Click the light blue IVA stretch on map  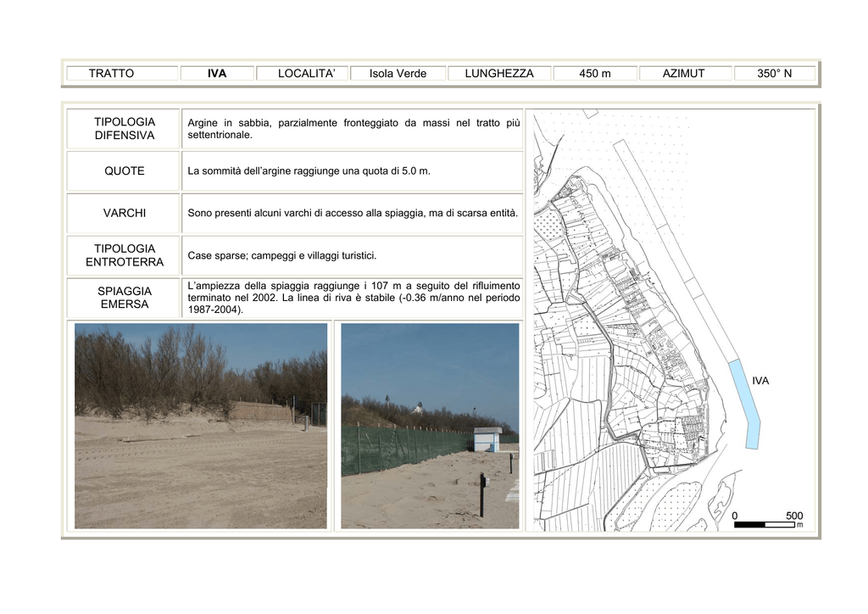pos(745,405)
